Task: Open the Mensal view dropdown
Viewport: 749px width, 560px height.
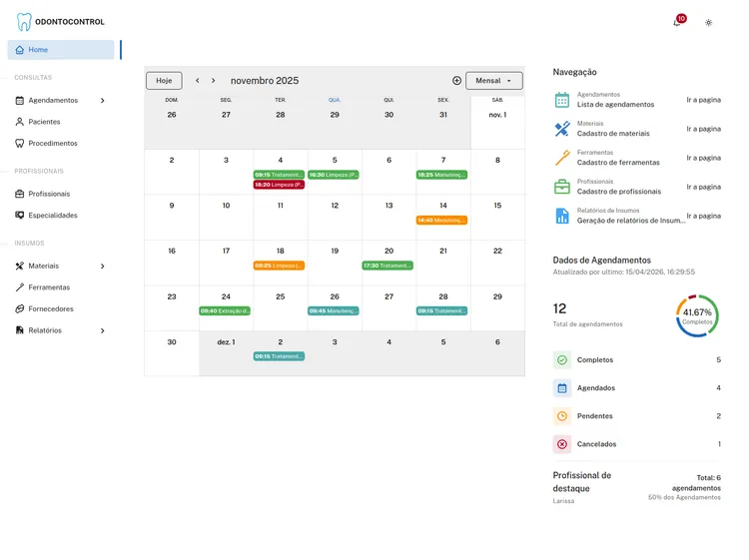Action: [x=494, y=81]
